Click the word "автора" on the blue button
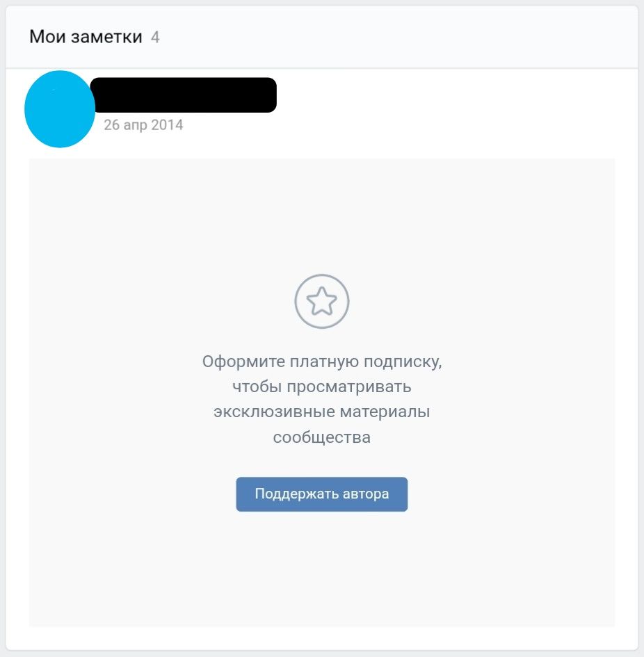Screen dimensions: 644x657 pyautogui.click(x=366, y=494)
